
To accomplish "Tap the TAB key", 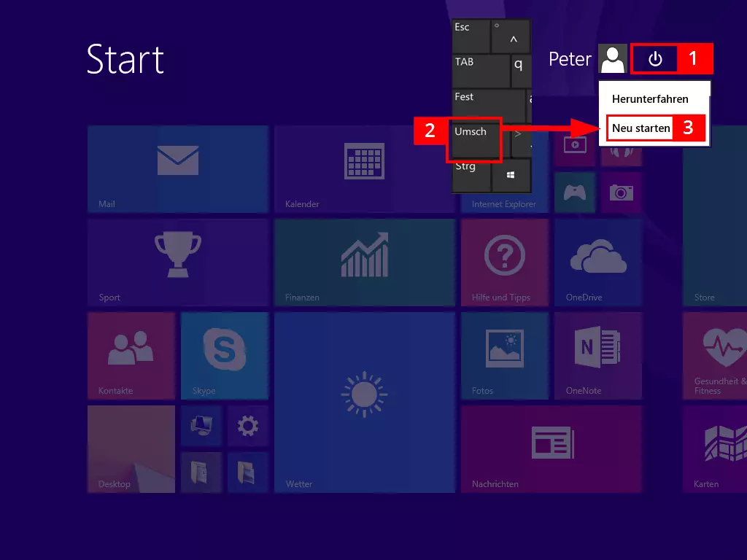I will 481,71.
